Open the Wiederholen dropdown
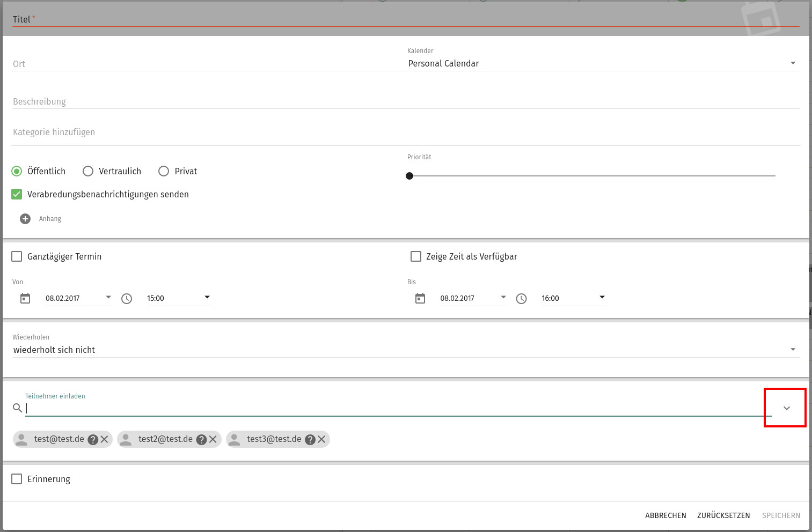812x532 pixels. pyautogui.click(x=405, y=350)
